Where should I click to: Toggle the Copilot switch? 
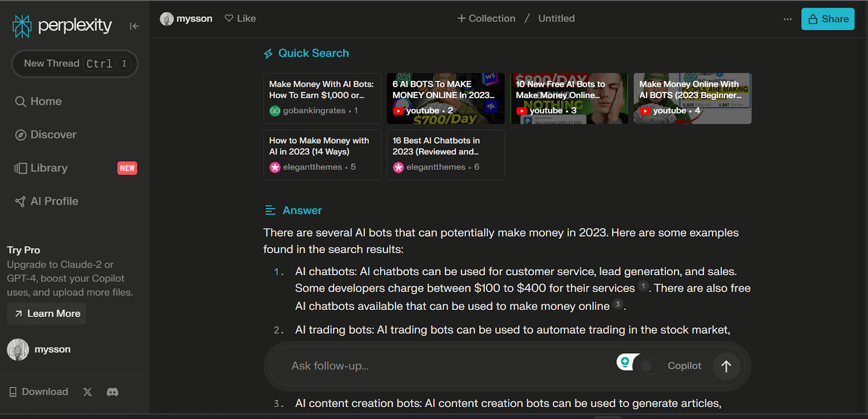(x=650, y=366)
